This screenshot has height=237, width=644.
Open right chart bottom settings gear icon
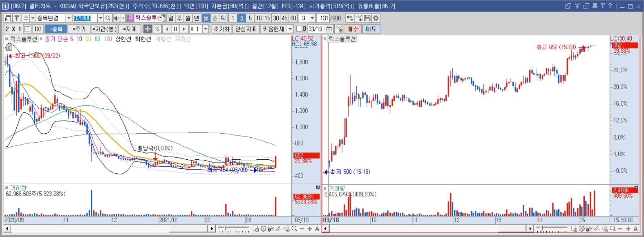pos(582,229)
